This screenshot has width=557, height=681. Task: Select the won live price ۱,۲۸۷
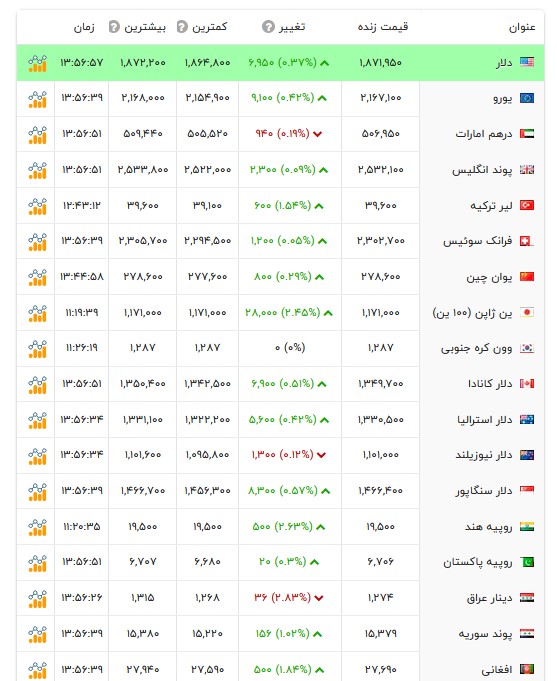(x=381, y=348)
